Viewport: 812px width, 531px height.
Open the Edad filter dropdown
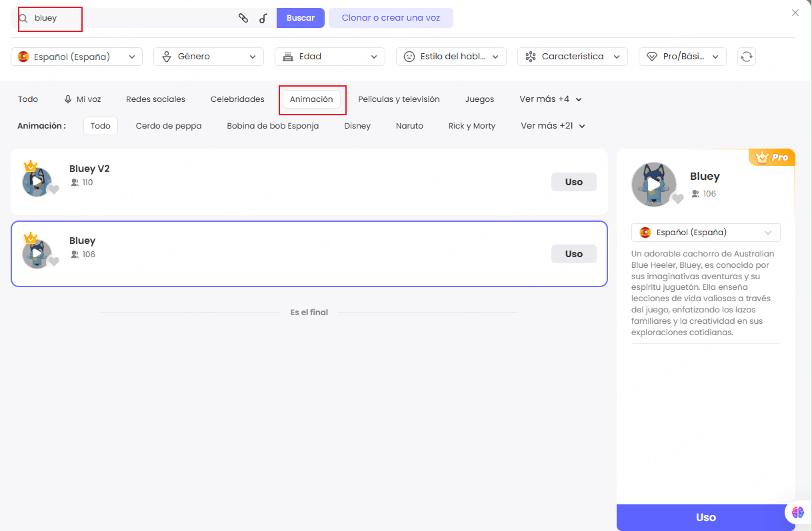pyautogui.click(x=329, y=57)
